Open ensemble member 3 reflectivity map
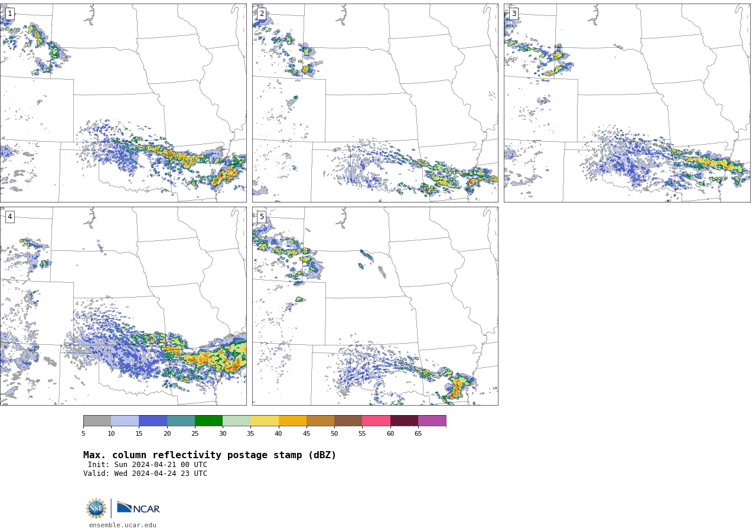The height and width of the screenshot is (532, 756). pos(627,103)
